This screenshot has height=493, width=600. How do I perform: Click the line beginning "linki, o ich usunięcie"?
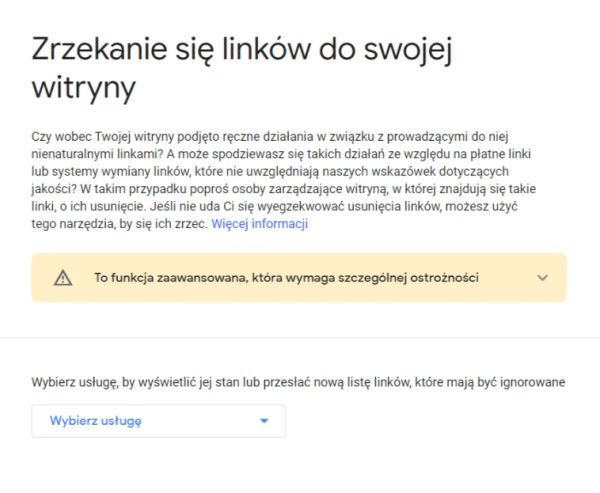(x=274, y=206)
